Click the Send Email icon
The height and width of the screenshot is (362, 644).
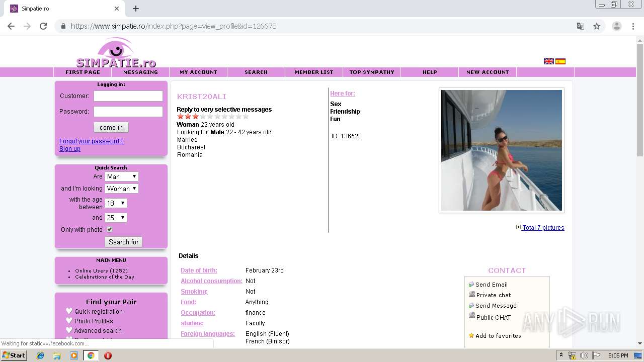coord(471,284)
